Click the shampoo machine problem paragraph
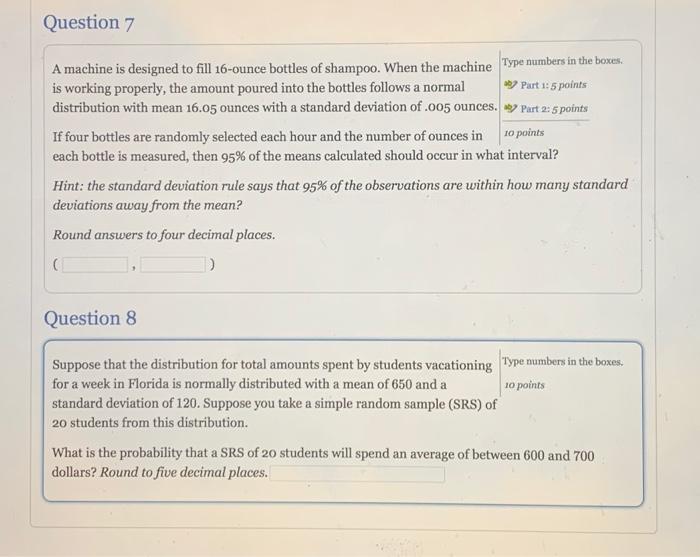This screenshot has height=557, width=700. click(274, 87)
